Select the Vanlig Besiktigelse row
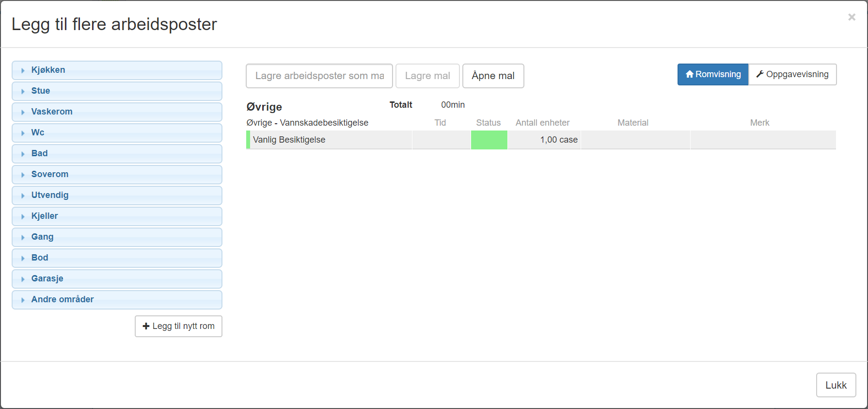Screen dimensions: 868x409 pyautogui.click(x=289, y=140)
